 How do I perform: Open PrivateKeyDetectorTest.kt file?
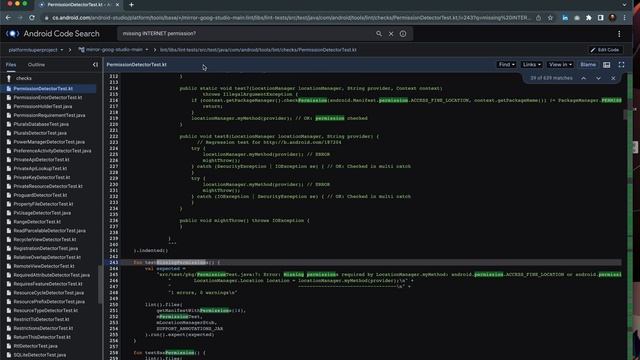[x=42, y=178]
